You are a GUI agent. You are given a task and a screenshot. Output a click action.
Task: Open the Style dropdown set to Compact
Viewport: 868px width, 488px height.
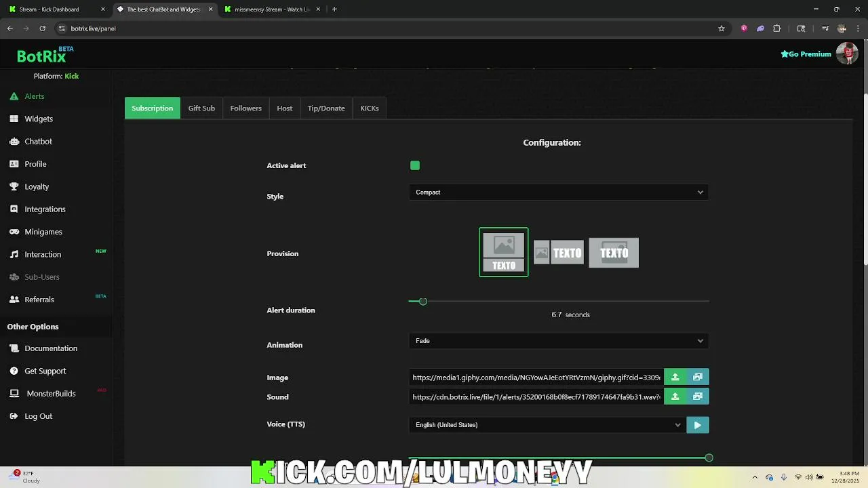pyautogui.click(x=559, y=192)
